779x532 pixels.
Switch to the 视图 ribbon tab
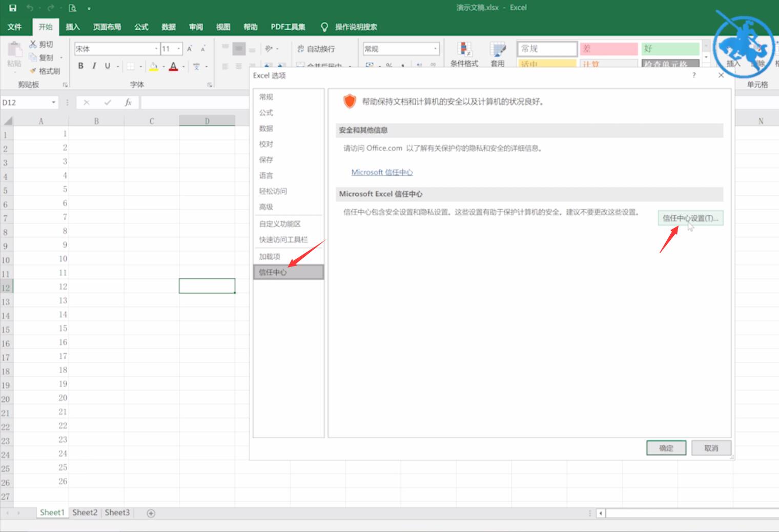coord(223,27)
